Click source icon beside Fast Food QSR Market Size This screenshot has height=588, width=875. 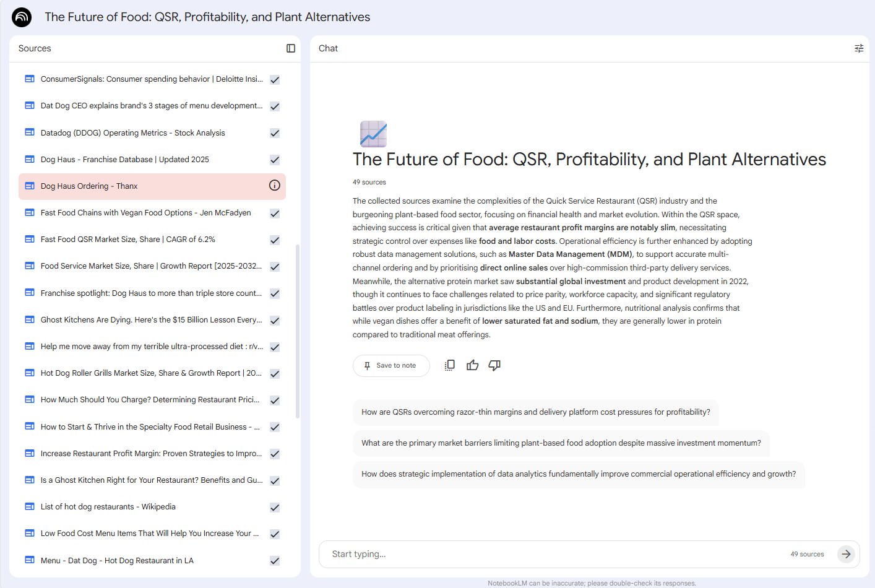coord(30,239)
